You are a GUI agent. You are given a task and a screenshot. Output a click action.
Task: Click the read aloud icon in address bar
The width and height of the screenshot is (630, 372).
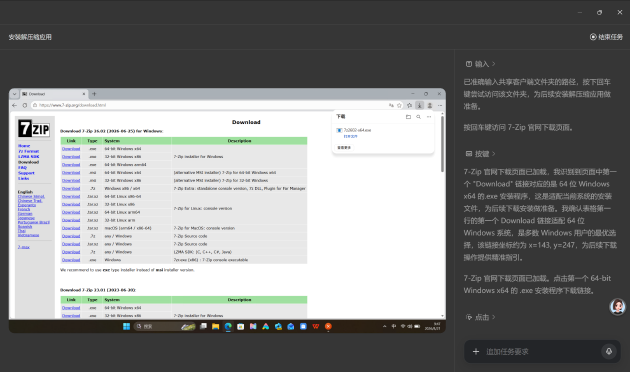(x=391, y=105)
